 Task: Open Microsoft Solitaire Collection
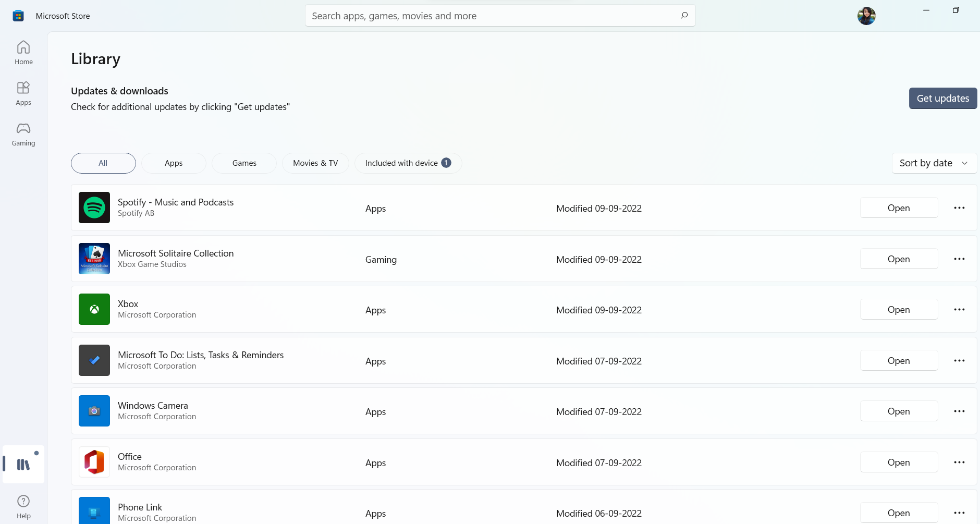[x=899, y=259]
